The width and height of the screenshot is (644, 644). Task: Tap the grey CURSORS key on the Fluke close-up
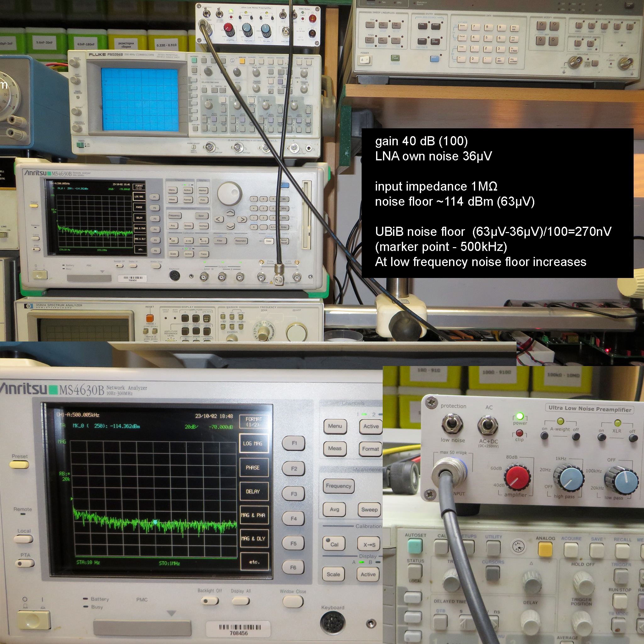click(x=492, y=573)
